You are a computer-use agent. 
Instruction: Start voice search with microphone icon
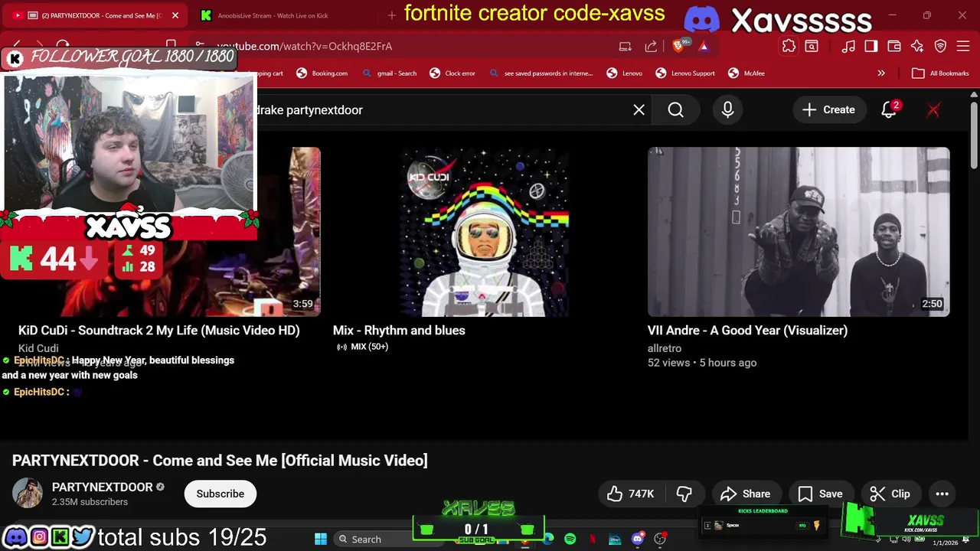coord(727,110)
